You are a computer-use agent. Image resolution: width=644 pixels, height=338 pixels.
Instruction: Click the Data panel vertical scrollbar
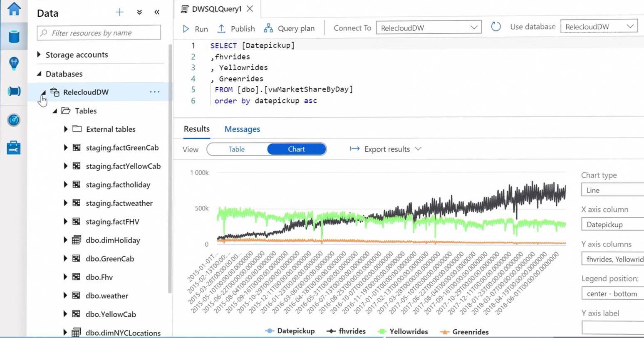click(x=170, y=168)
